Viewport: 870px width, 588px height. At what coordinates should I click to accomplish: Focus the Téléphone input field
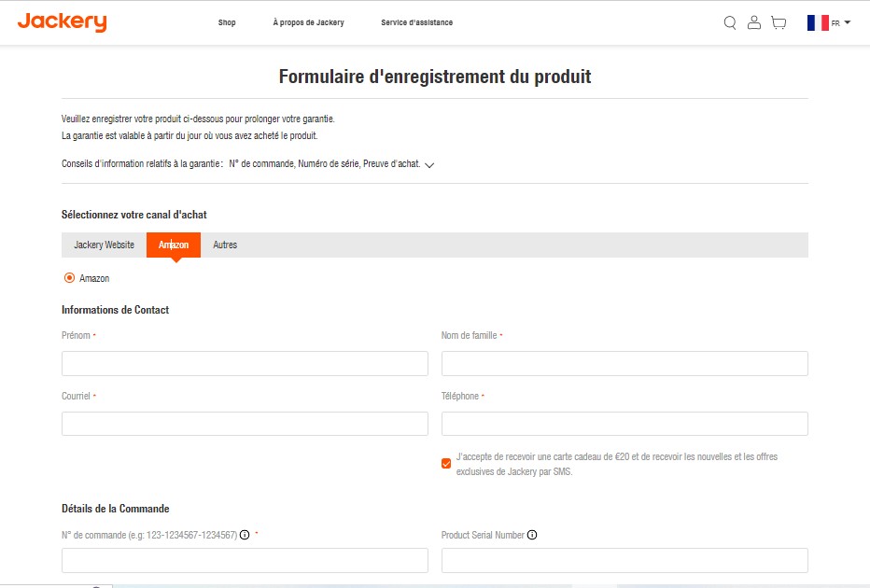[x=624, y=424]
